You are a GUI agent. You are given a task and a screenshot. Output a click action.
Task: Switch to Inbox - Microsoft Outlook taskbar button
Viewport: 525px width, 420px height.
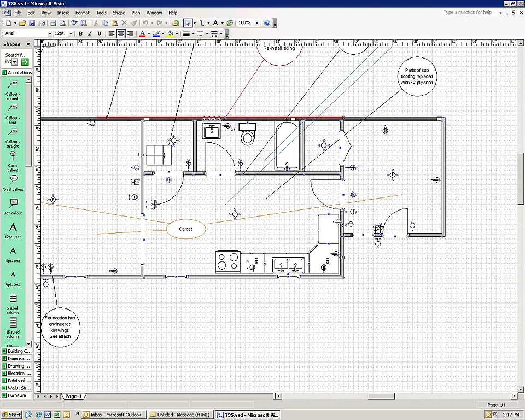click(x=114, y=415)
